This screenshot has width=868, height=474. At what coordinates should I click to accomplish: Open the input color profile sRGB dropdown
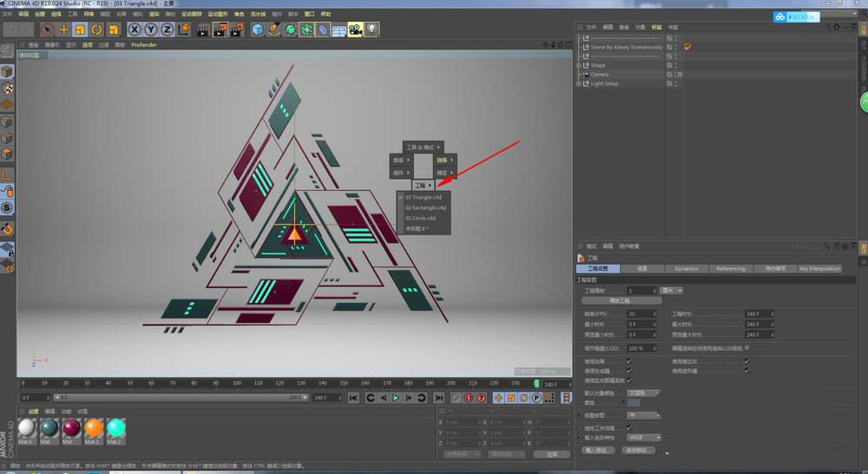(645, 438)
